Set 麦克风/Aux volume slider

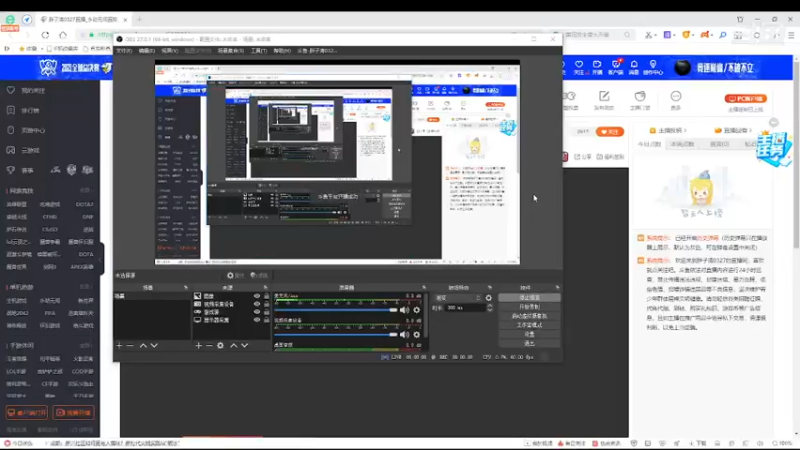point(336,310)
